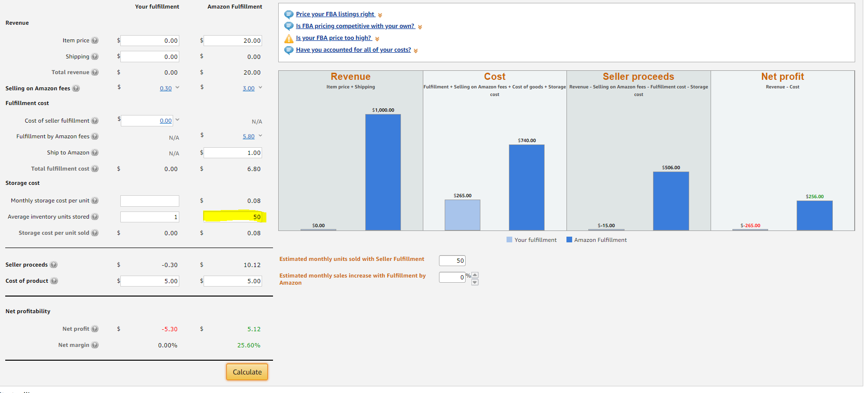868x393 pixels.
Task: Expand Amazon Fulfillment selling fees 3.00 chevron
Action: 260,87
